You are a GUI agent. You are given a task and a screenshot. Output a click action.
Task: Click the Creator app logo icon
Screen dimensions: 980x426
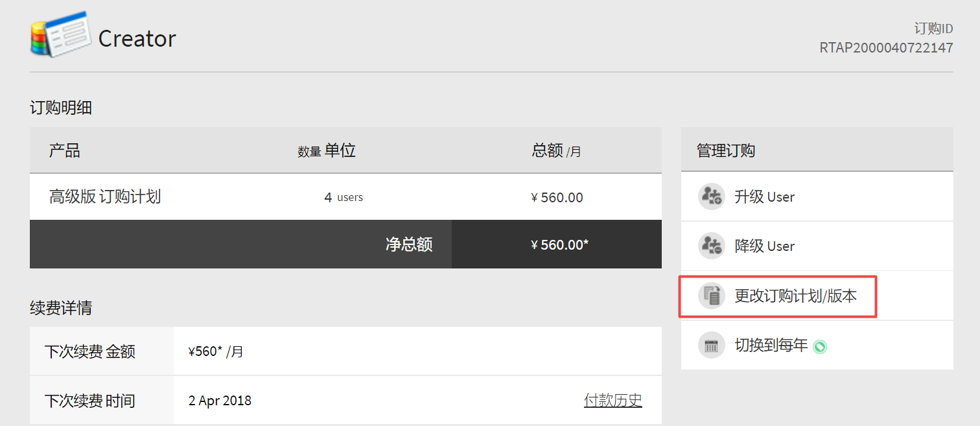[x=60, y=34]
